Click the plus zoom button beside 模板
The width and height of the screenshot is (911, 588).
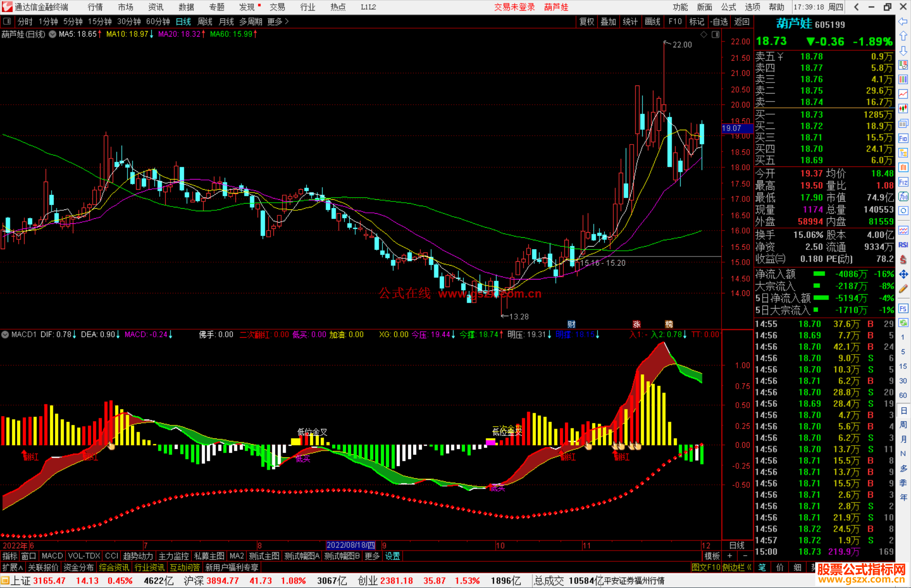click(x=730, y=556)
